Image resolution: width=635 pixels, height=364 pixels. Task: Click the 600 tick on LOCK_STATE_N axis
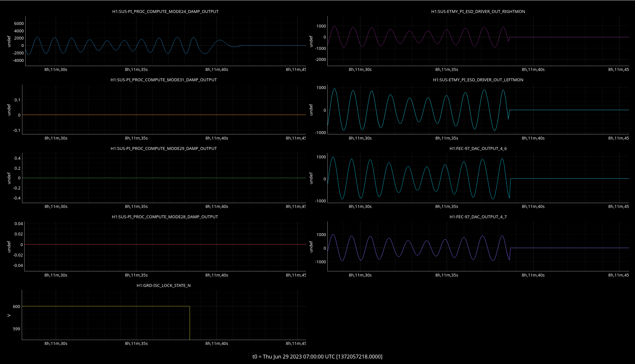pyautogui.click(x=17, y=306)
